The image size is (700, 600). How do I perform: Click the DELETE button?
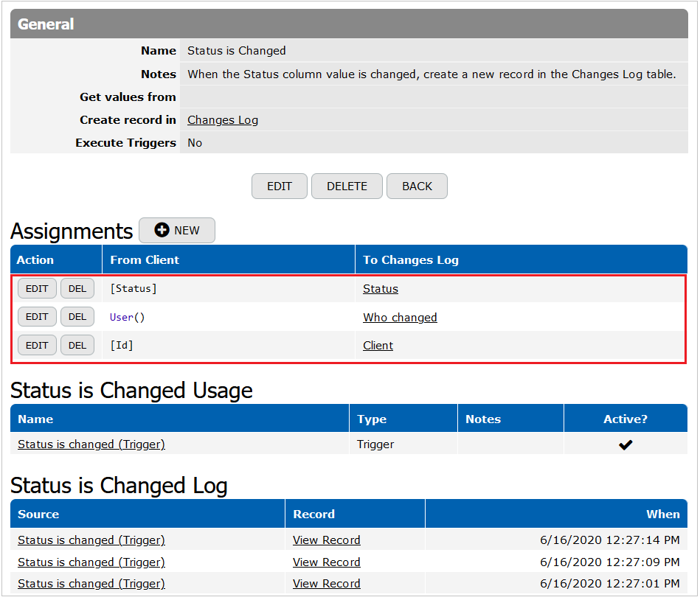[x=347, y=186]
